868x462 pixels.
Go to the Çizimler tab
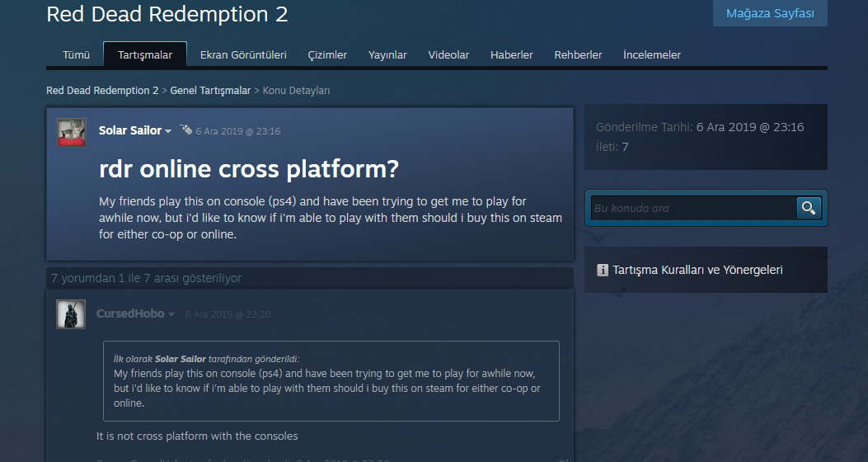click(327, 54)
